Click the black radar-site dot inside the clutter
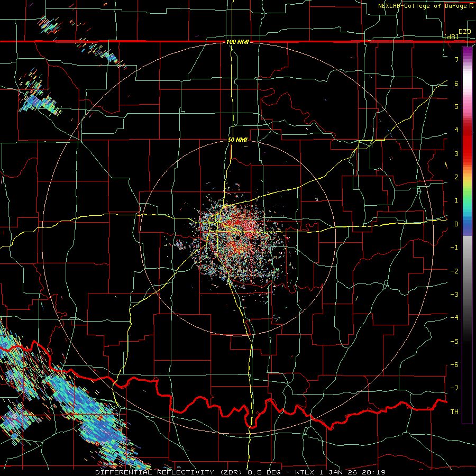 [x=237, y=237]
